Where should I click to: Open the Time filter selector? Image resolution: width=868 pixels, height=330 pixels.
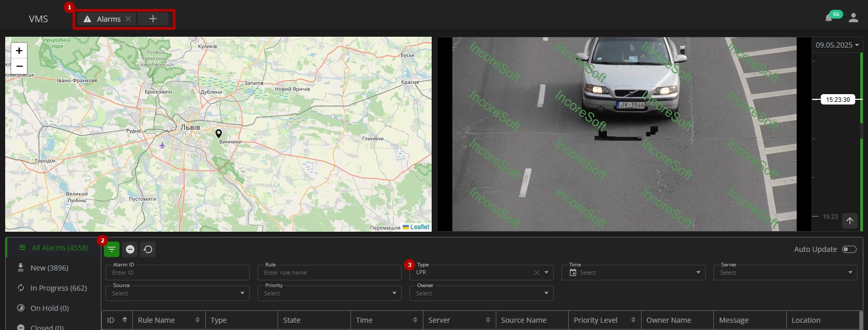coord(633,273)
